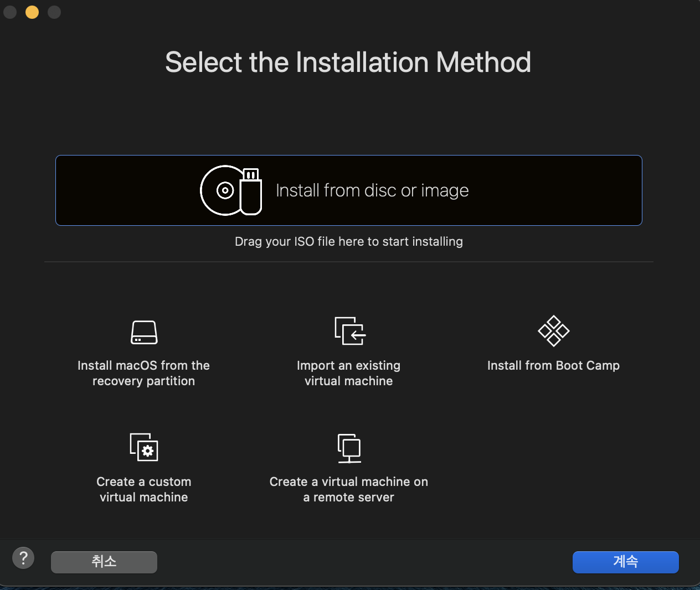
Task: Click the disc and USB drive icon
Action: click(x=231, y=190)
